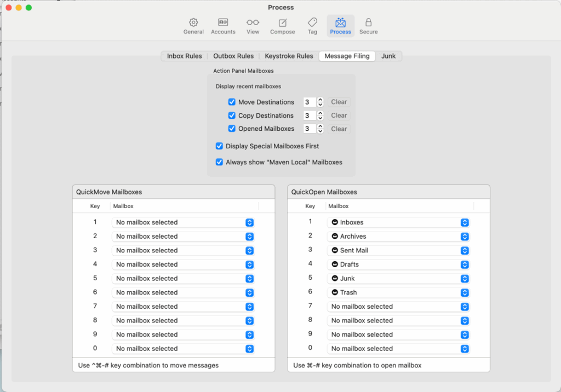Viewport: 561px width, 392px height.
Task: Open QuickOpen mailbox dropdown for key 9
Action: point(398,335)
